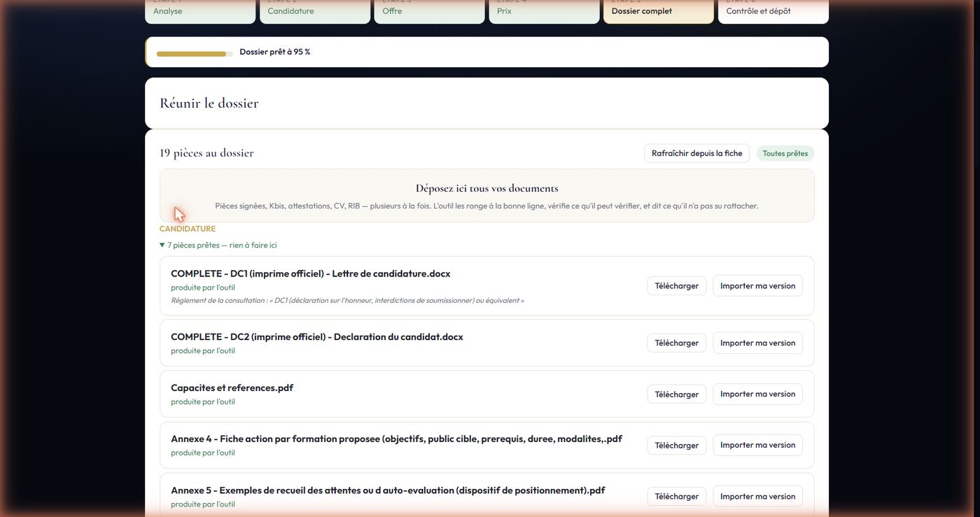This screenshot has width=980, height=517.
Task: Open the Dossier complet step tab
Action: [x=659, y=11]
